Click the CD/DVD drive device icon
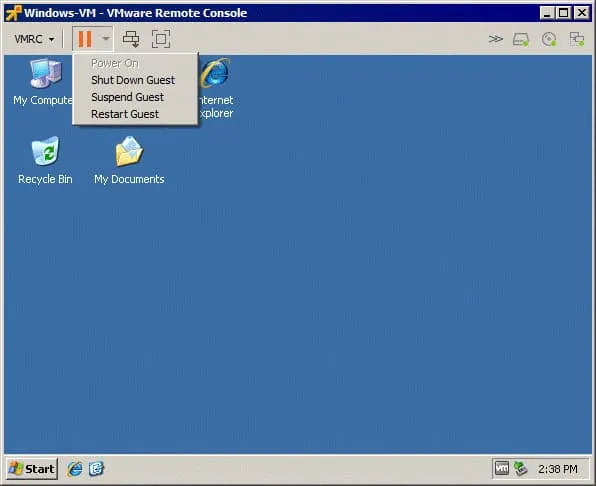This screenshot has width=596, height=486. pyautogui.click(x=549, y=39)
